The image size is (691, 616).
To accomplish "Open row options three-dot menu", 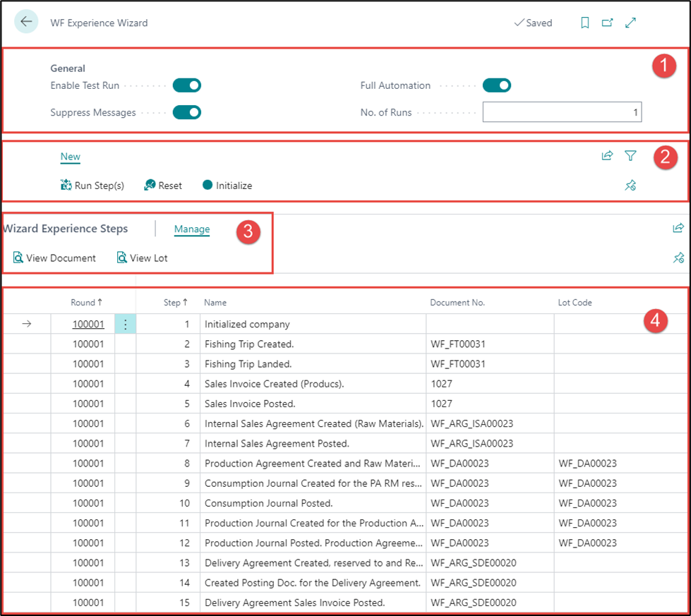I will coord(125,325).
